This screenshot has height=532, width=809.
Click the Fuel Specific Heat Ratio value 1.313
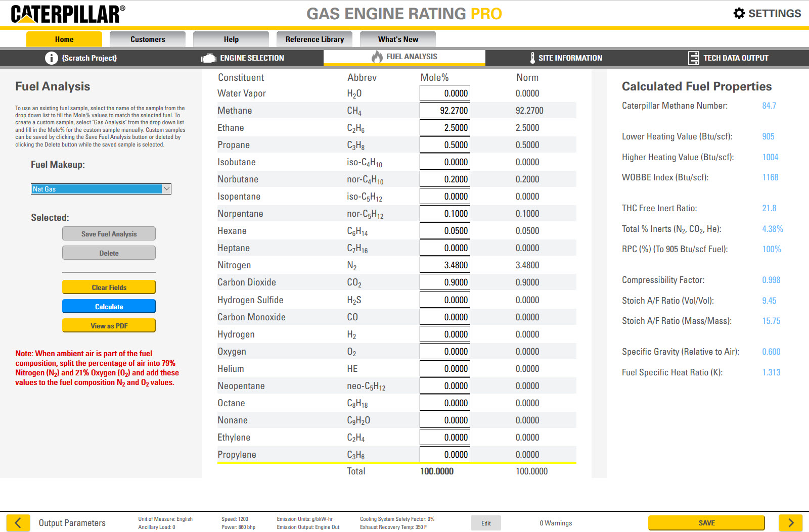pos(771,372)
